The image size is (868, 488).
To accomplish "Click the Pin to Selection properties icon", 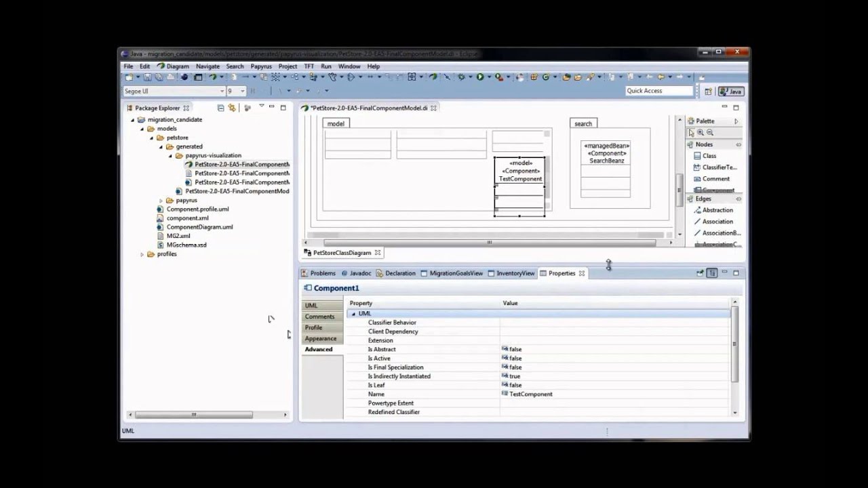I will point(700,273).
